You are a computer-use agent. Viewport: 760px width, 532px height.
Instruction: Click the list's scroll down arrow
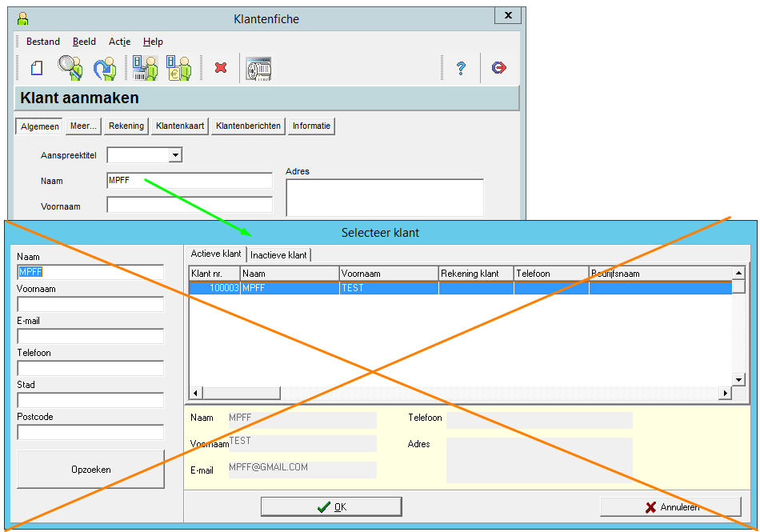[738, 379]
